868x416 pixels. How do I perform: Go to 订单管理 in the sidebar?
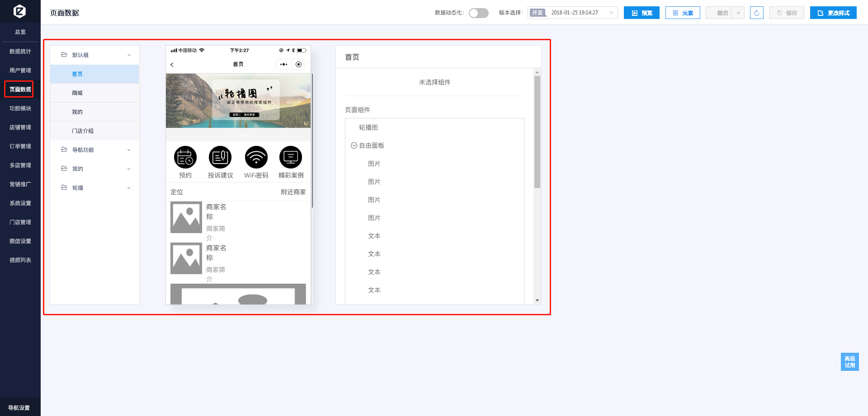[x=20, y=146]
